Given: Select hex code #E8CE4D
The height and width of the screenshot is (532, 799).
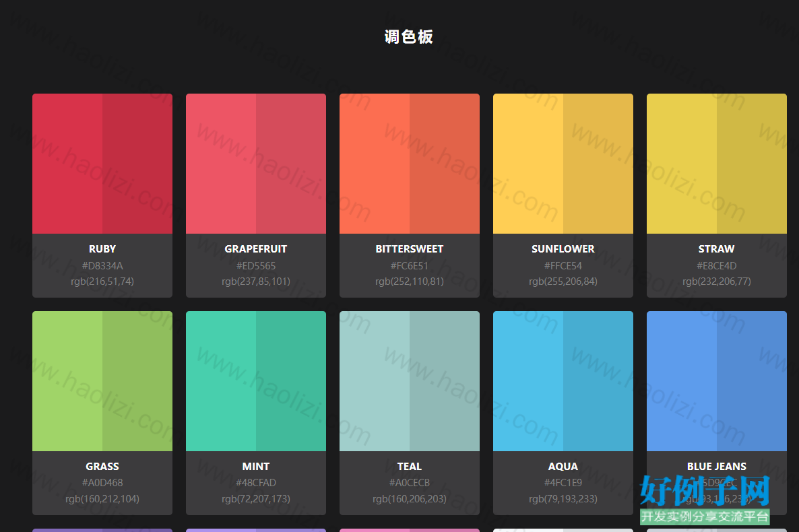Looking at the screenshot, I should point(716,265).
